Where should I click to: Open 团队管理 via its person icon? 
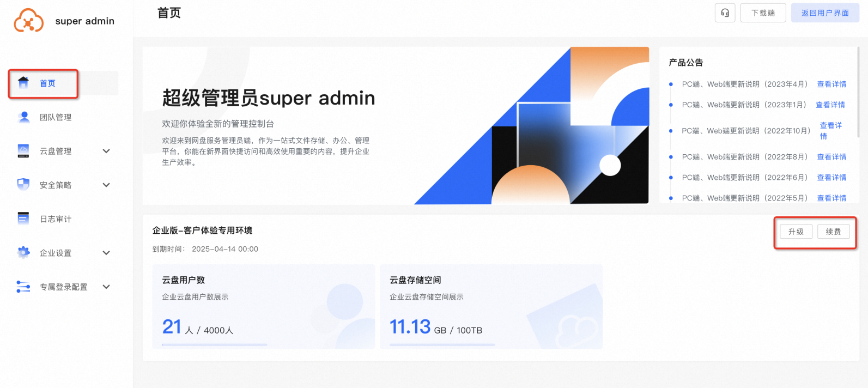pos(23,117)
